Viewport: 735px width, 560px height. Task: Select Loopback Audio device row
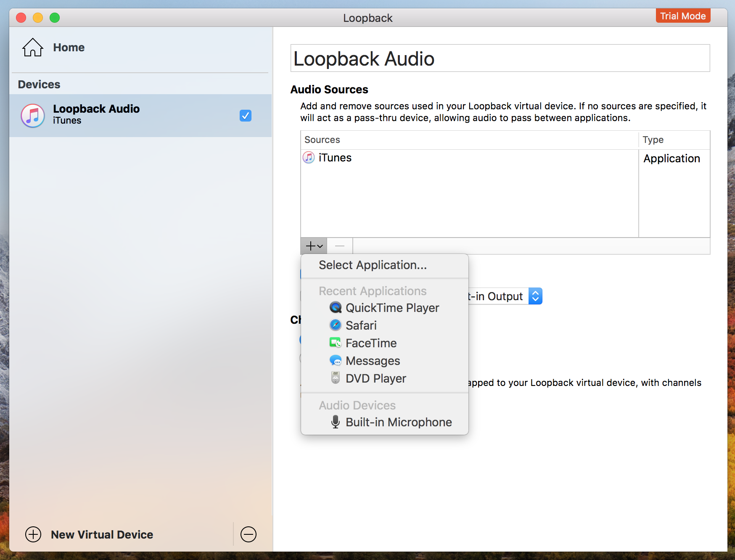[140, 116]
